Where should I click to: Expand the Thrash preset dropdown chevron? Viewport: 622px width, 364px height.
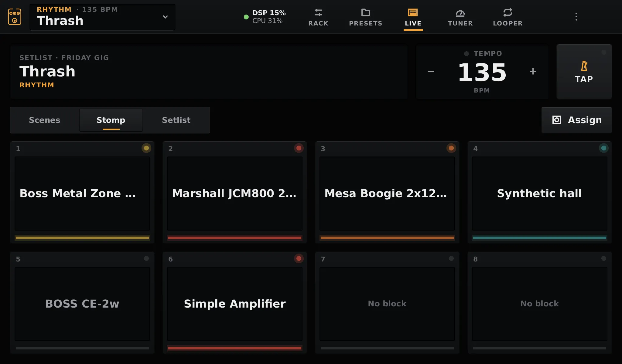tap(165, 17)
